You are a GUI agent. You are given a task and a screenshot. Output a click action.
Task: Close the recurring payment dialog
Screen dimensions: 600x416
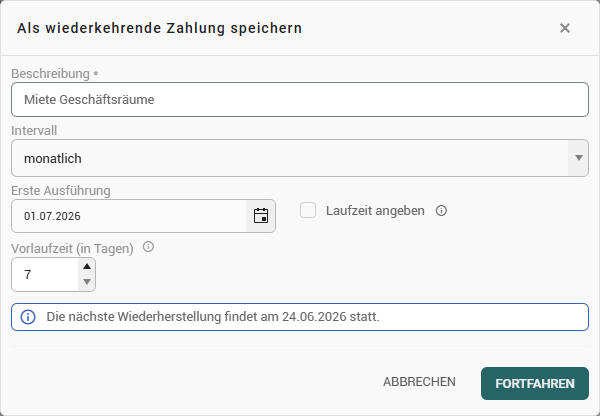pyautogui.click(x=565, y=28)
